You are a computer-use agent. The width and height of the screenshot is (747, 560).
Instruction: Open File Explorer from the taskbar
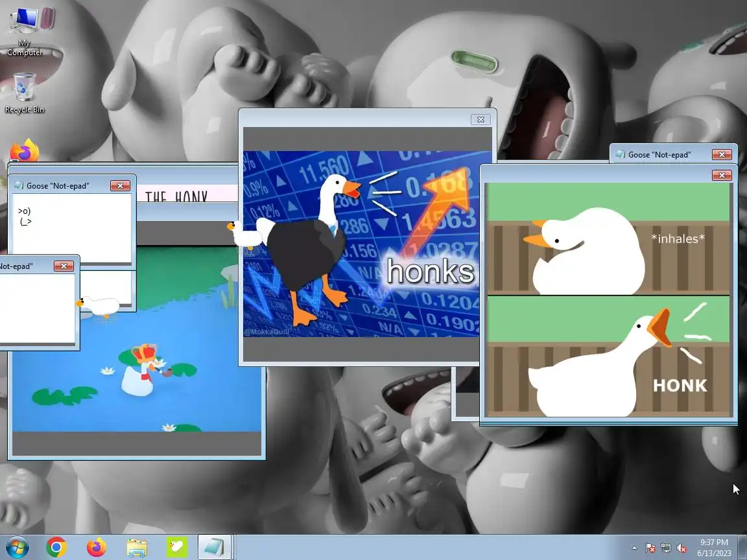click(x=137, y=548)
